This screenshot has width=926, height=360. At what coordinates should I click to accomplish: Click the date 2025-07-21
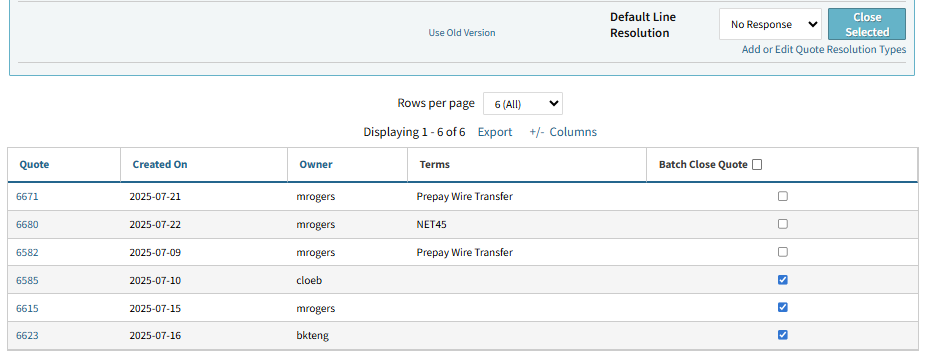(x=155, y=197)
